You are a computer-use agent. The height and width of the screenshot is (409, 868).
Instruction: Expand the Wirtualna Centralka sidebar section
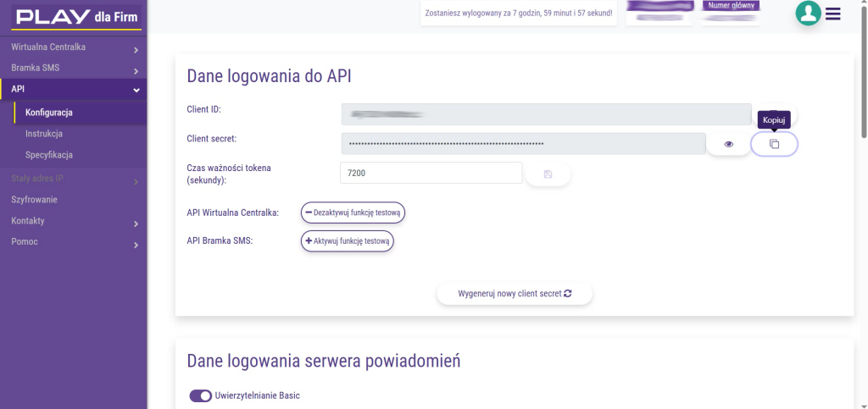pyautogui.click(x=136, y=51)
